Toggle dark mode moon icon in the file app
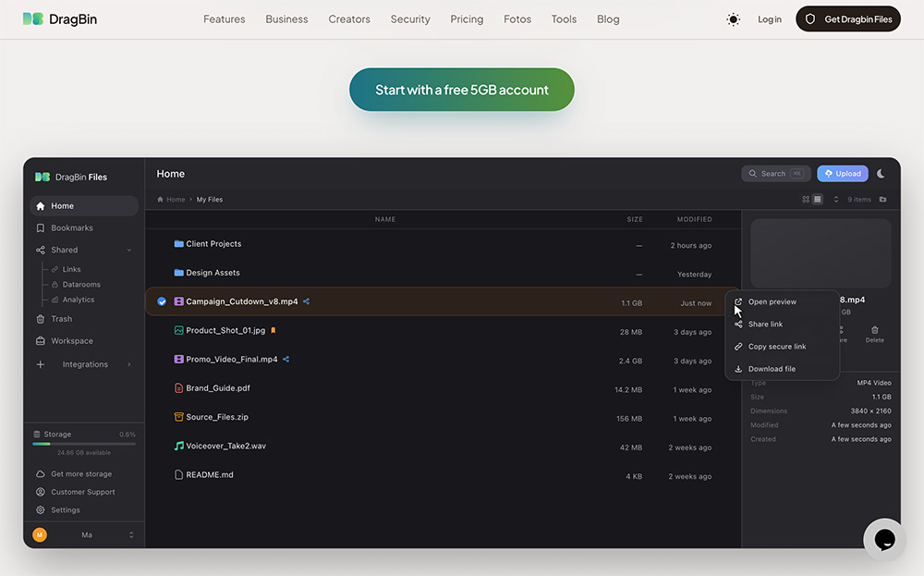The image size is (924, 576). [881, 173]
